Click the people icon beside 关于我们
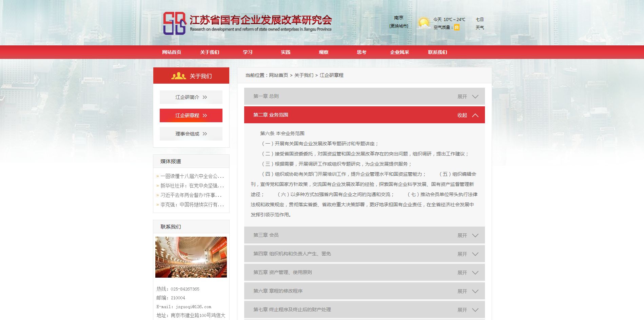This screenshot has width=644, height=320. click(x=178, y=76)
